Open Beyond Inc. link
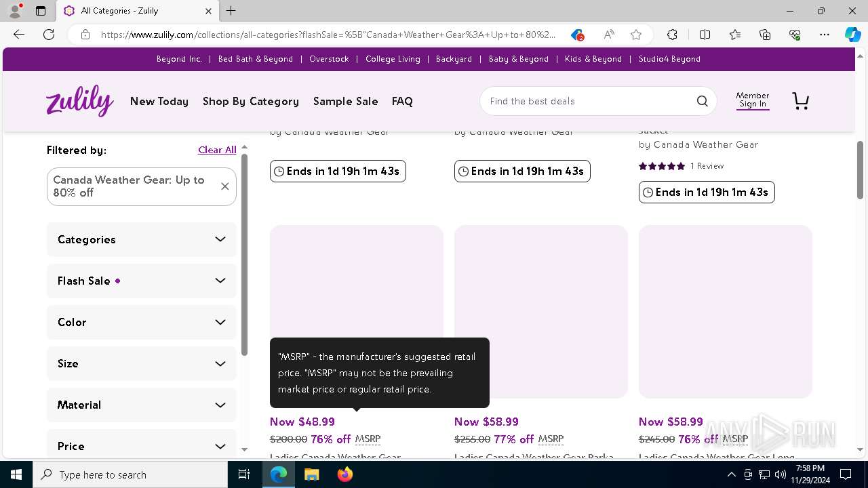This screenshot has height=488, width=868. [179, 59]
